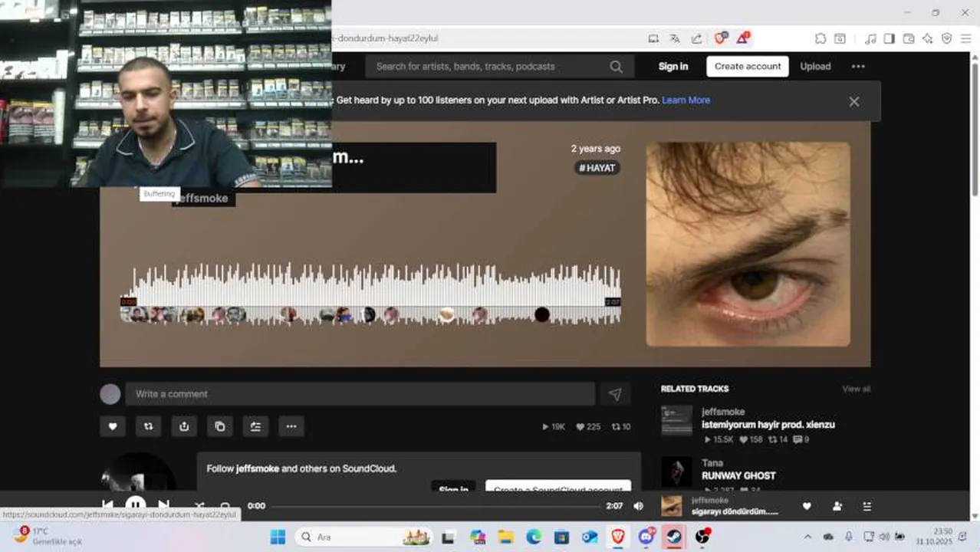The height and width of the screenshot is (552, 980).
Task: Skip to previous track in the player bar
Action: click(x=107, y=505)
